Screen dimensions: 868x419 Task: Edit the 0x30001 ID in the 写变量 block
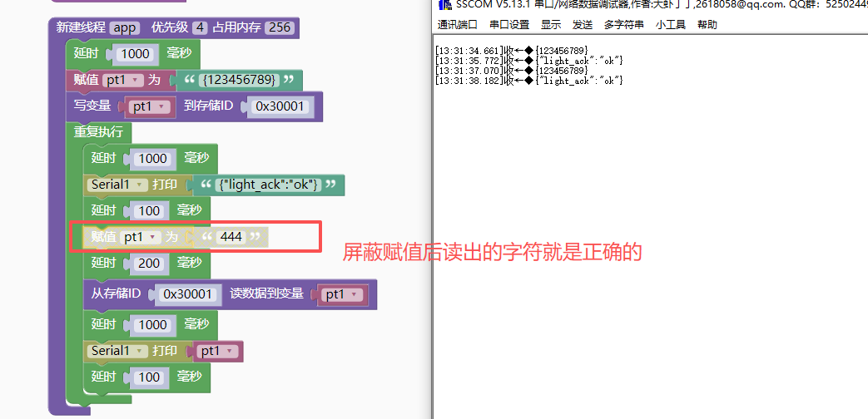click(x=280, y=106)
